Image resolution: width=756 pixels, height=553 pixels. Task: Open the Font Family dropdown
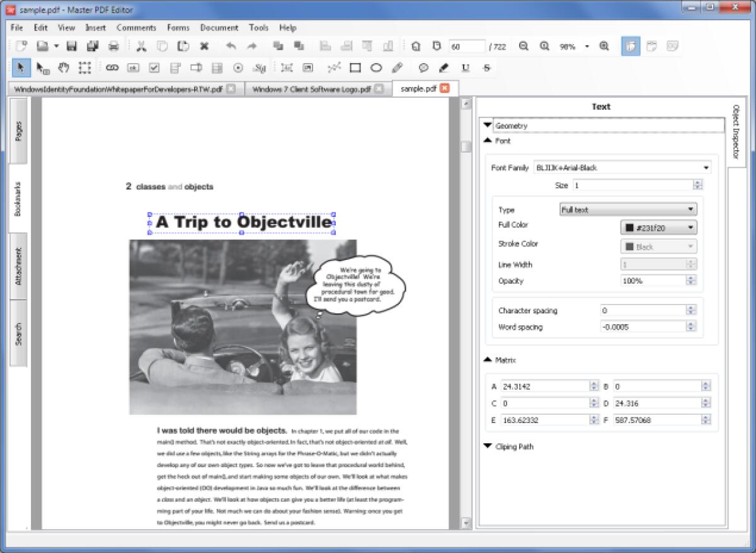coord(707,167)
